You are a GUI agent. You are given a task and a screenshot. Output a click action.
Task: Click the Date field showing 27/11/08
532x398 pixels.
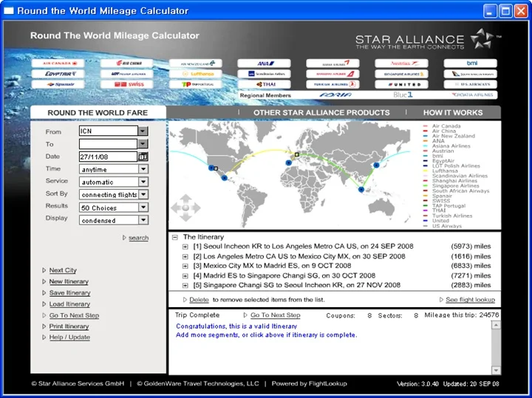[108, 157]
